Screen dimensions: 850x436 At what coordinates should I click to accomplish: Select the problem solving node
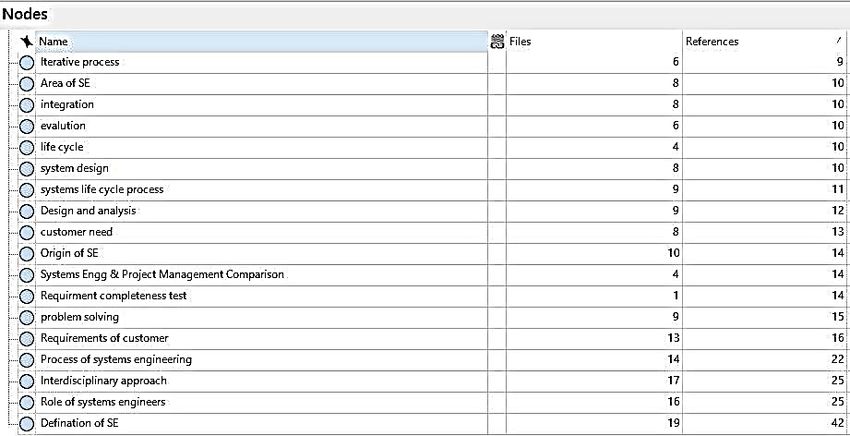[79, 317]
